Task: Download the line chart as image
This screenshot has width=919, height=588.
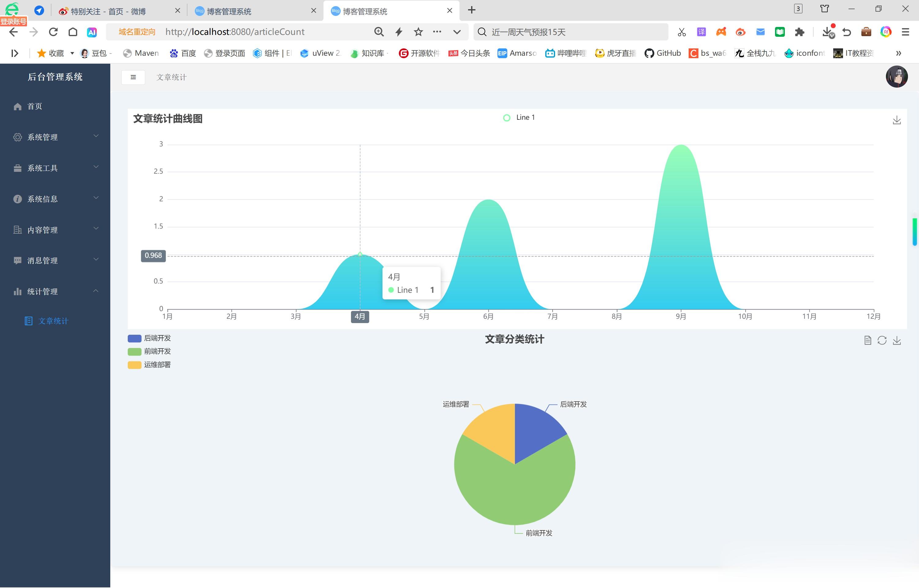Action: (896, 120)
